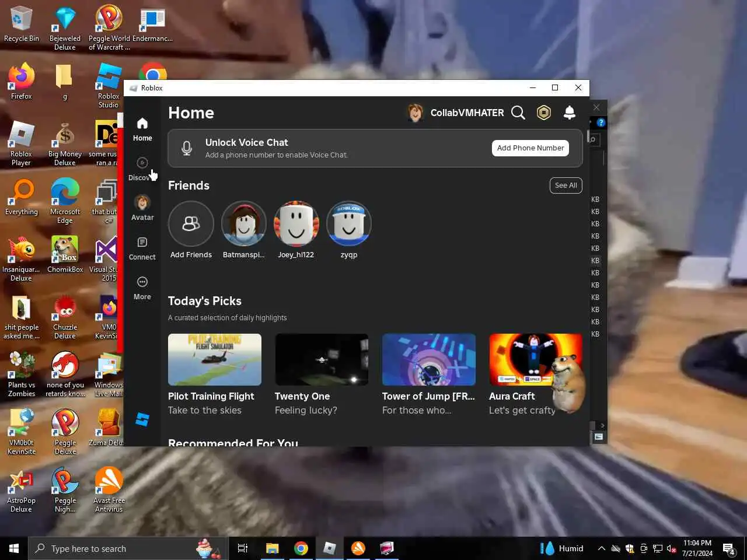Open the Avatar editor from sidebar
The image size is (747, 560).
[142, 208]
